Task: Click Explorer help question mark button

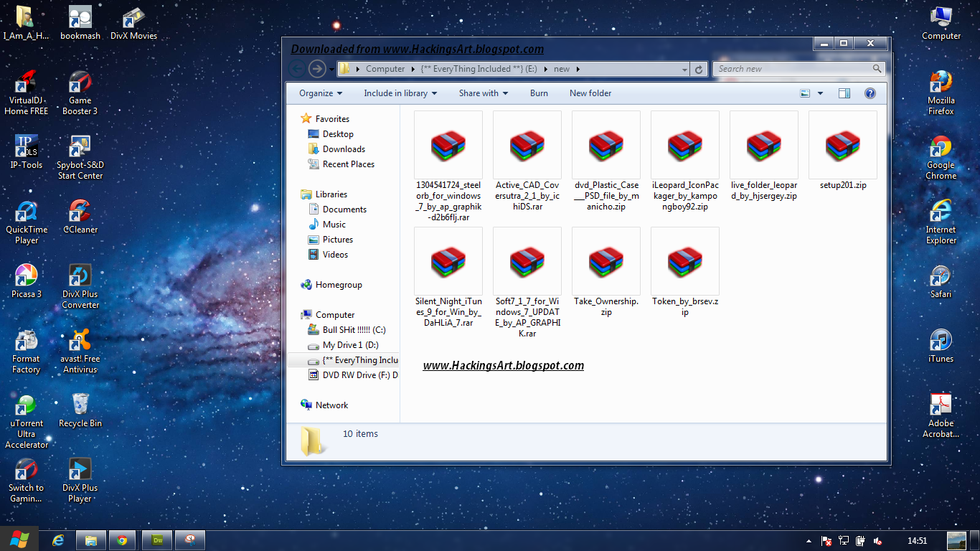Action: pyautogui.click(x=870, y=93)
